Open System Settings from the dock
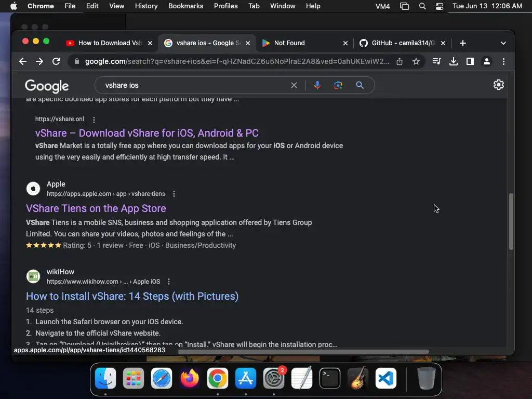 (x=274, y=378)
